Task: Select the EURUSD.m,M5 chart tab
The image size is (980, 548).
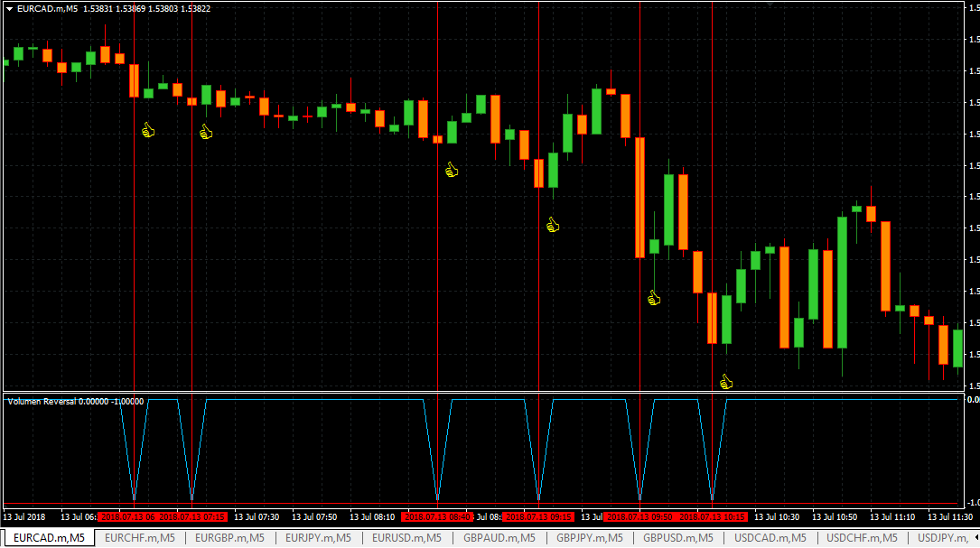Action: pyautogui.click(x=406, y=537)
